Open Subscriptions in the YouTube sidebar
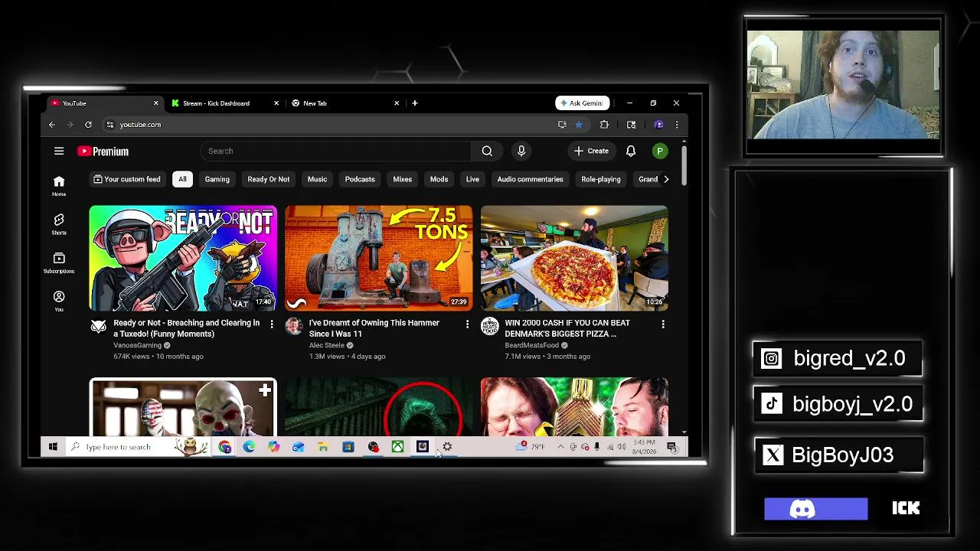980x551 pixels. coord(59,262)
